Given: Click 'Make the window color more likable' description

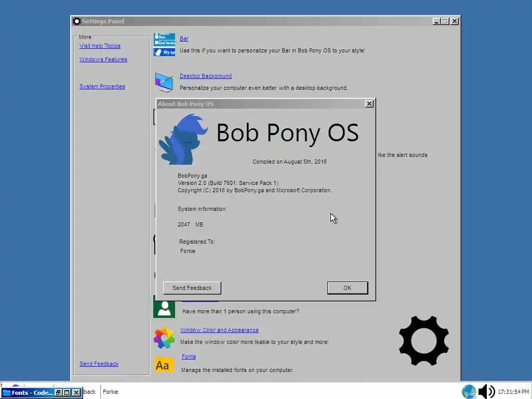Looking at the screenshot, I should pos(255,342).
